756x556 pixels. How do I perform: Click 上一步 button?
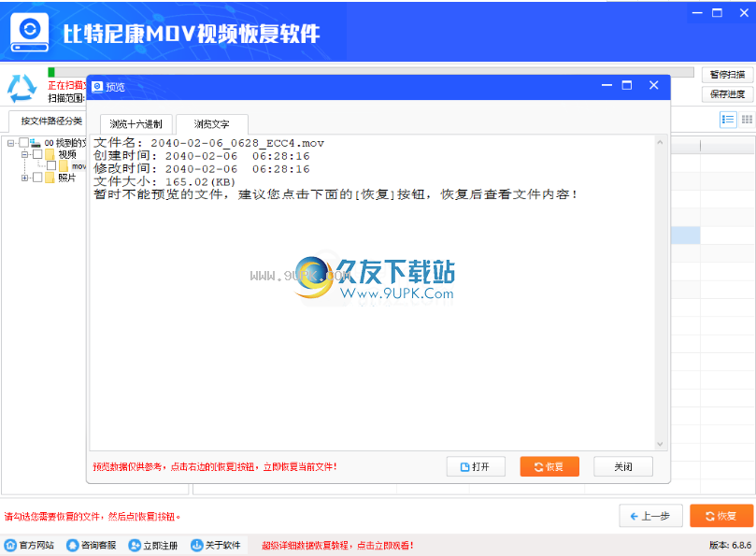[650, 516]
